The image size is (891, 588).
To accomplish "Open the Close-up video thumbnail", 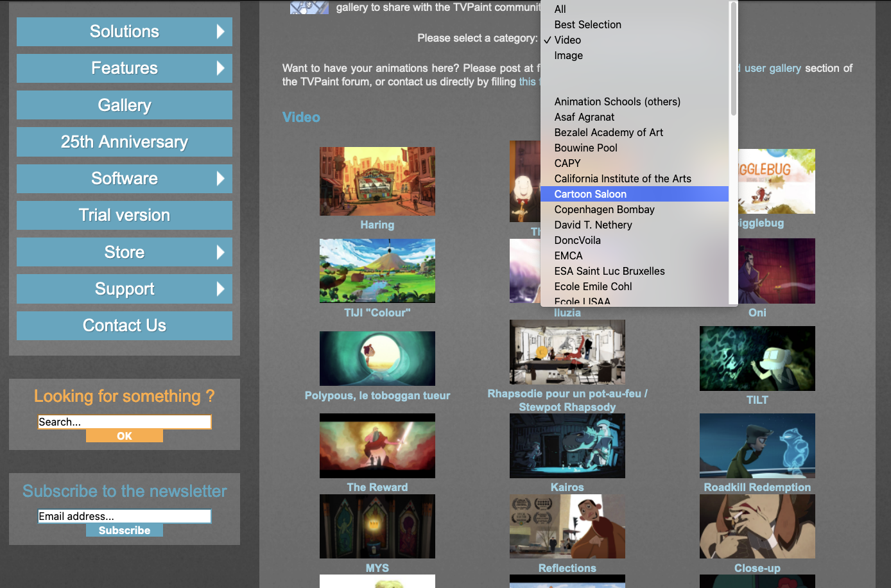I will pos(757,526).
